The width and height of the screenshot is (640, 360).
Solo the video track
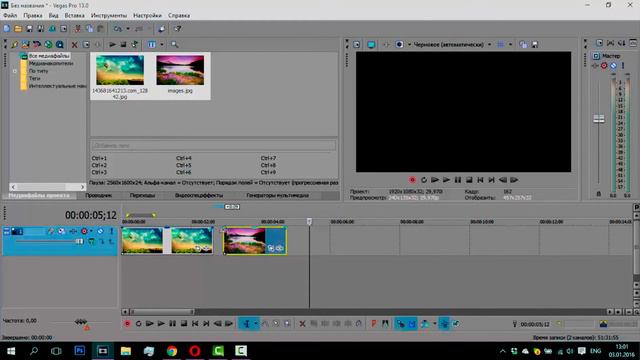pos(111,231)
